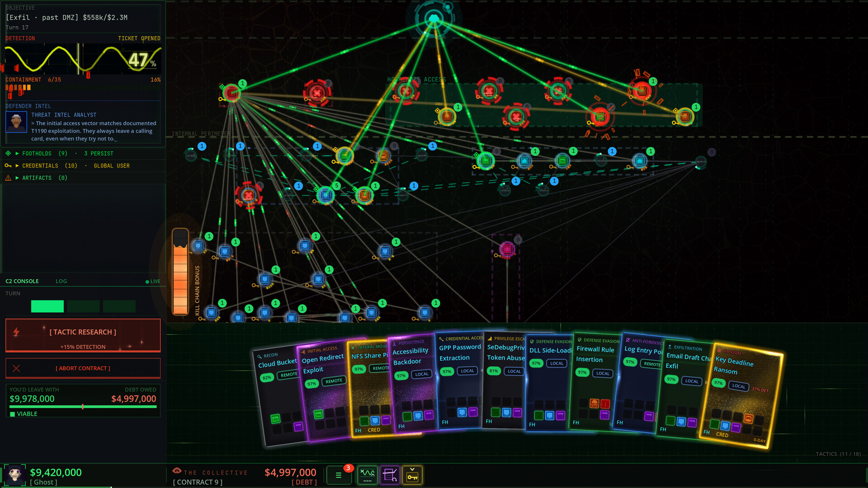Click the first bright green turn segment

(47, 306)
